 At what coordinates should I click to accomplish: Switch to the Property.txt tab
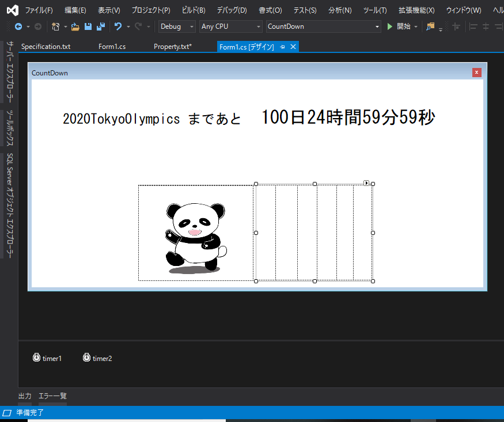[172, 47]
